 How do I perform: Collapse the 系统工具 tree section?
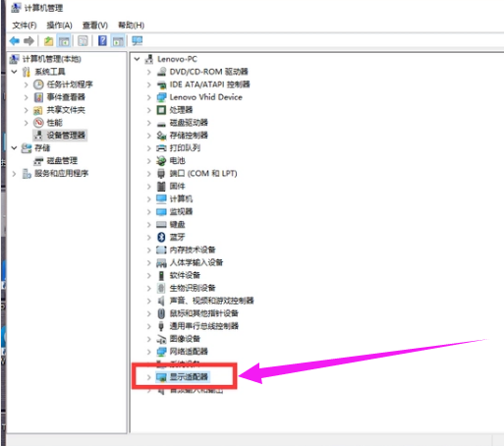pos(14,72)
